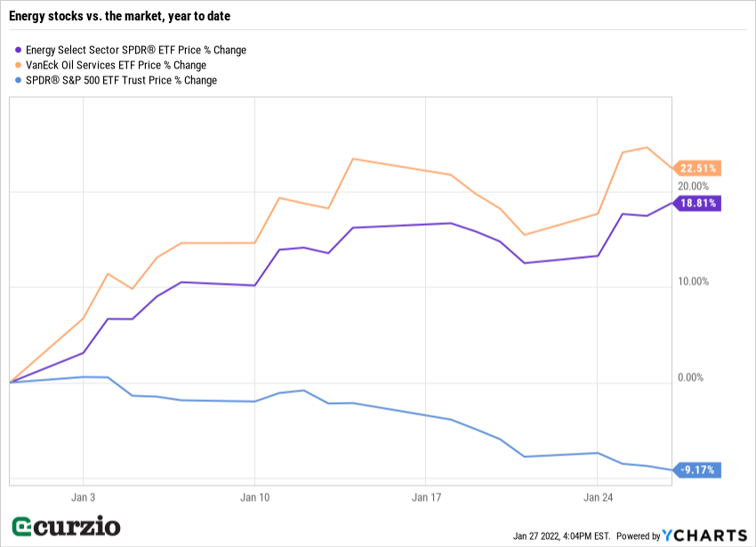This screenshot has height=547, width=756.
Task: Click the YCharts logo
Action: coord(705,535)
